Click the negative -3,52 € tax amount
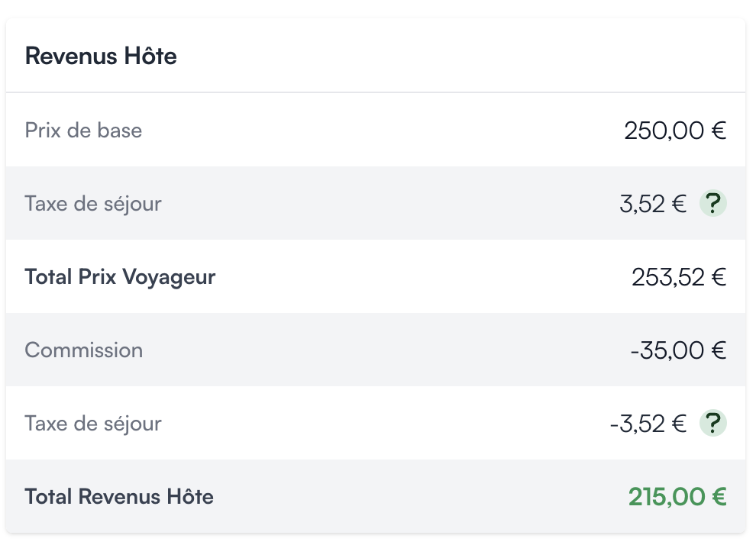Image resolution: width=756 pixels, height=545 pixels. pyautogui.click(x=648, y=424)
